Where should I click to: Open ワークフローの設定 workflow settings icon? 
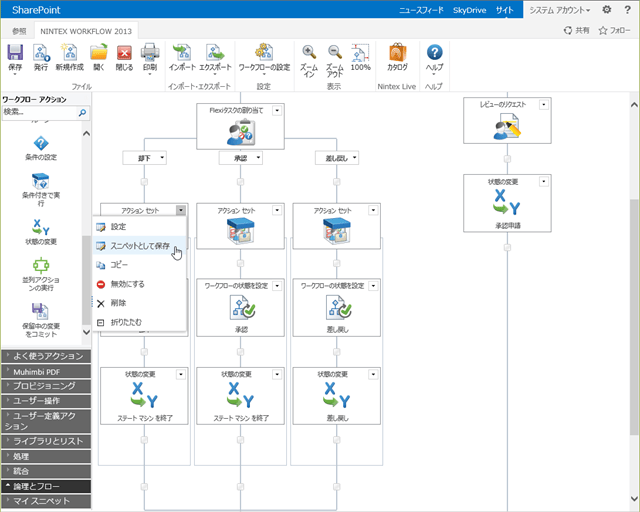264,52
